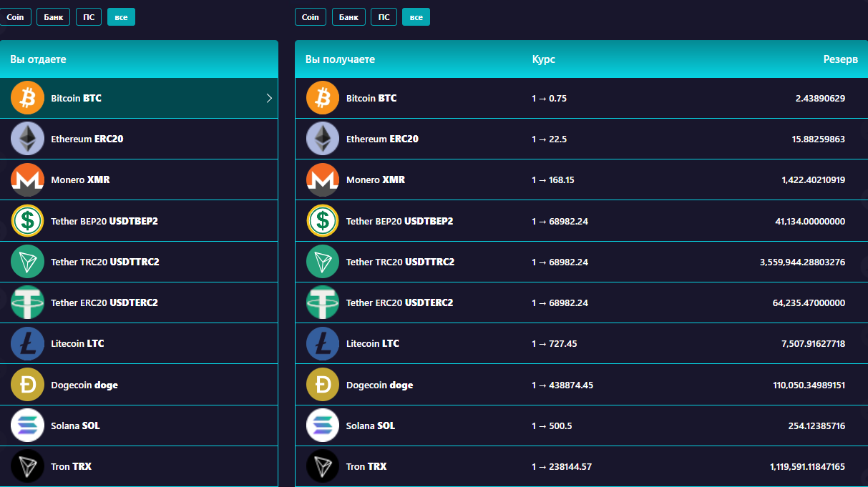The width and height of the screenshot is (868, 487).
Task: Click the Tether BEP20 dollar icon in the receive list
Action: pos(323,221)
